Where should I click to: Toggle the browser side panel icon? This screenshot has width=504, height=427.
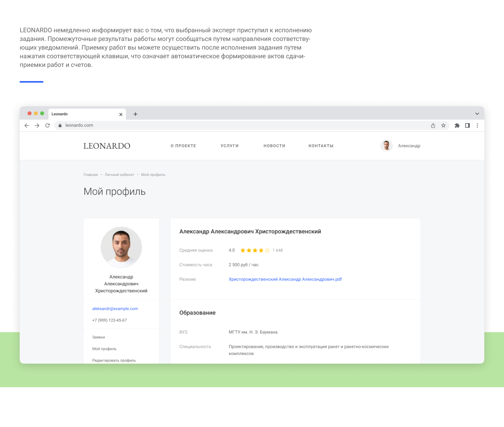467,126
